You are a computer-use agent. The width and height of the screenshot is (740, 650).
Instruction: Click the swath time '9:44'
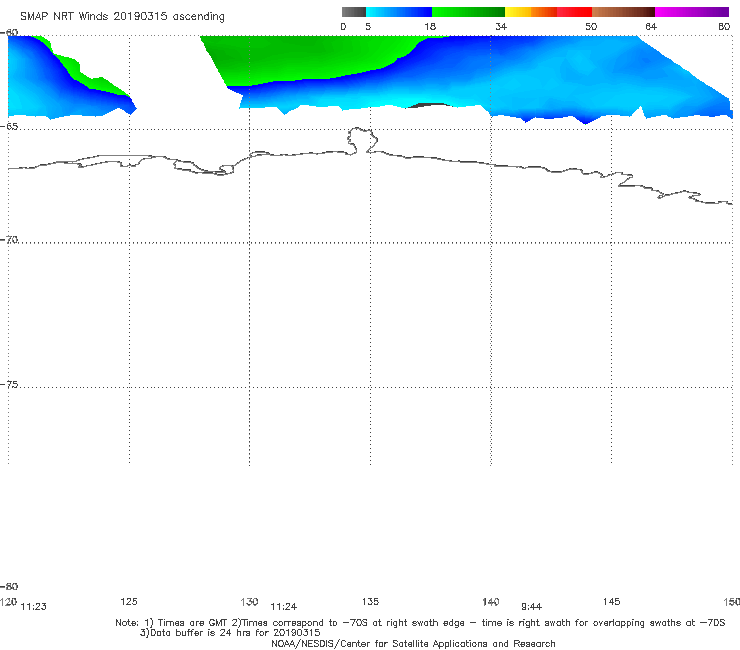pyautogui.click(x=531, y=607)
